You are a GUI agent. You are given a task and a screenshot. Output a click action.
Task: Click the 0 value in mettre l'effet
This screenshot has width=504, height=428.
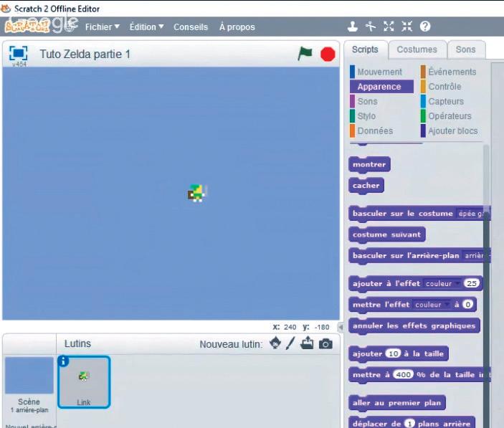468,304
